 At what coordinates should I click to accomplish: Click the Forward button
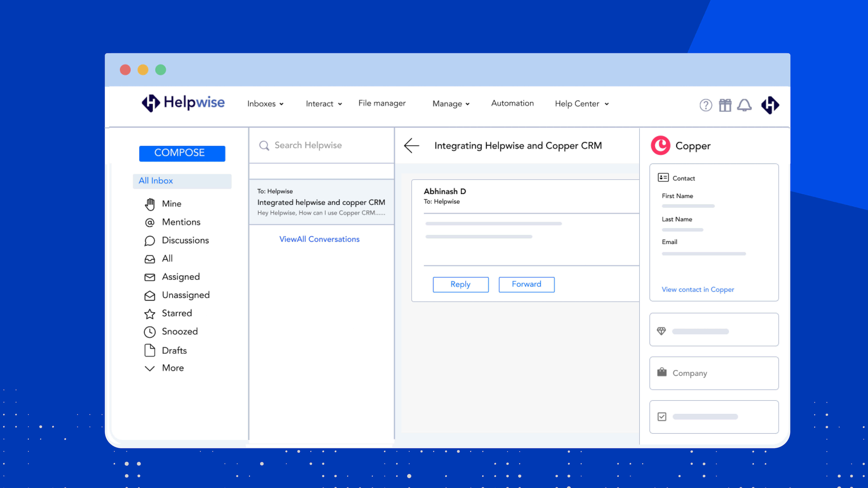coord(527,285)
